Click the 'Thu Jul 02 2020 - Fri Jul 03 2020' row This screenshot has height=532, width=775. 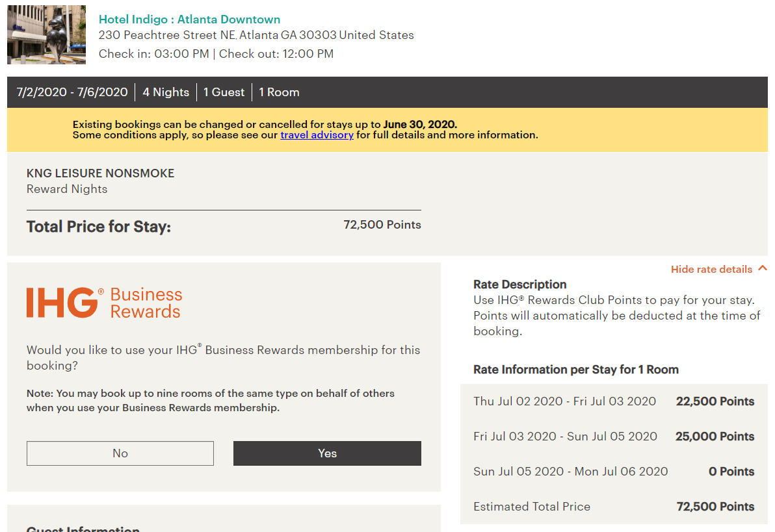point(614,401)
